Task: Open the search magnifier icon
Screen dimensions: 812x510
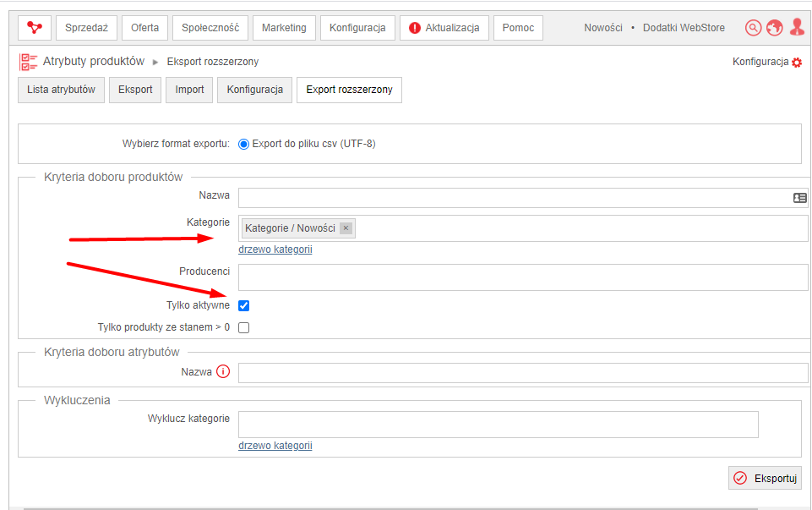Action: click(x=753, y=27)
